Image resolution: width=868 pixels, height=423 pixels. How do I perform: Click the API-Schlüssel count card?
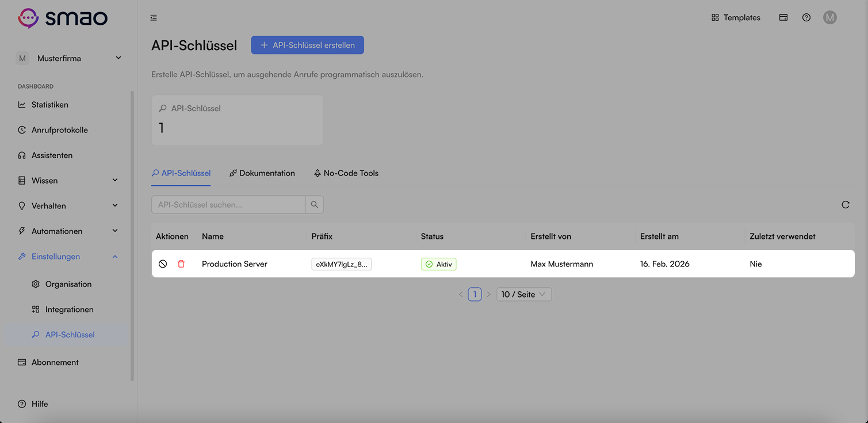point(238,120)
